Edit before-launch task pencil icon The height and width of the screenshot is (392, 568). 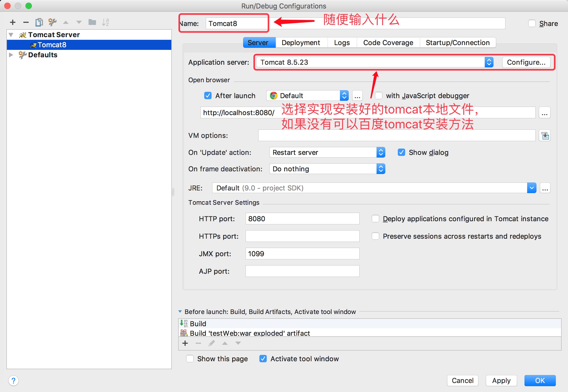pos(212,343)
